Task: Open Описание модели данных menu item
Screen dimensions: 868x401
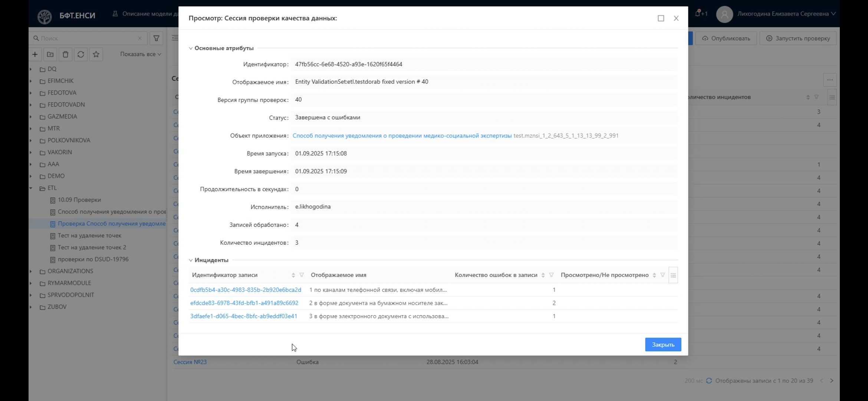Action: click(x=145, y=14)
